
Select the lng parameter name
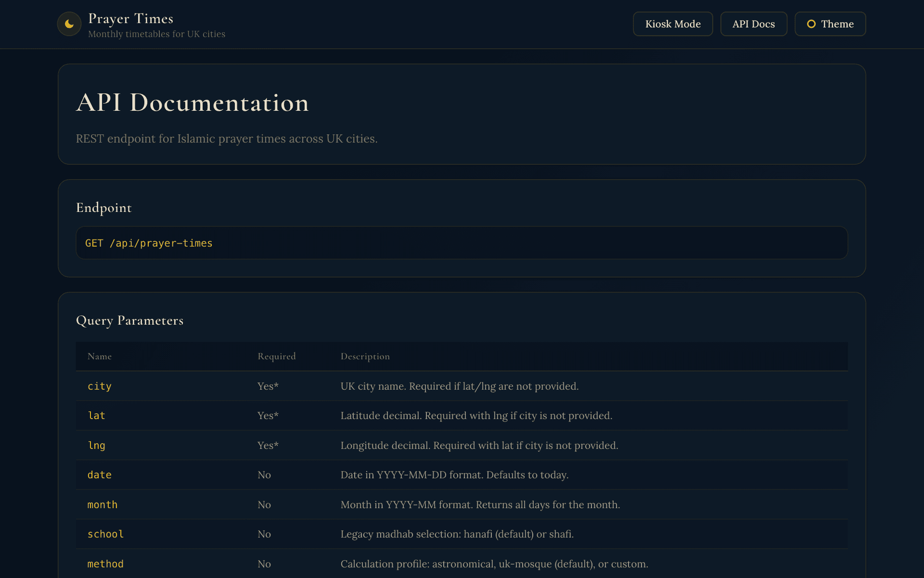(x=96, y=446)
